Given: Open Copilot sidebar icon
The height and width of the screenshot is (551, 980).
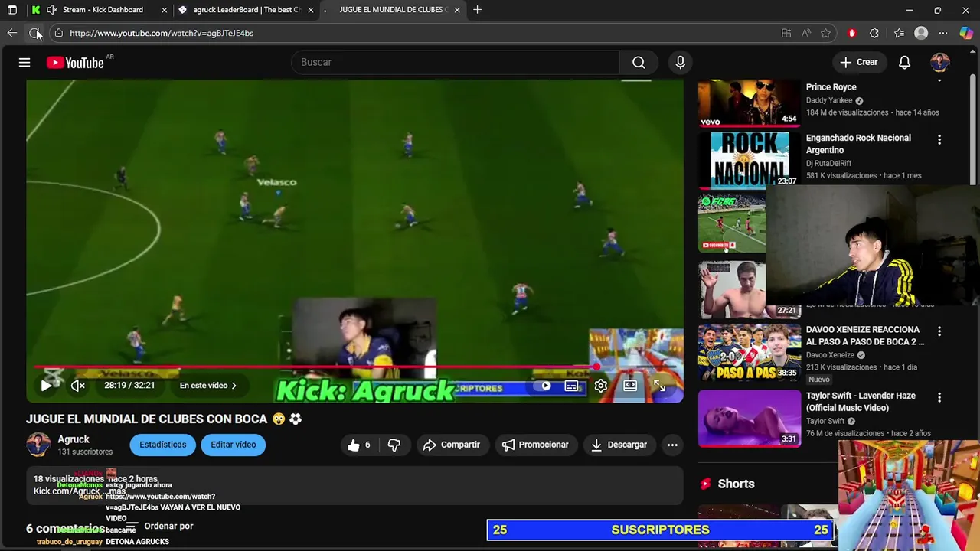Looking at the screenshot, I should tap(966, 33).
